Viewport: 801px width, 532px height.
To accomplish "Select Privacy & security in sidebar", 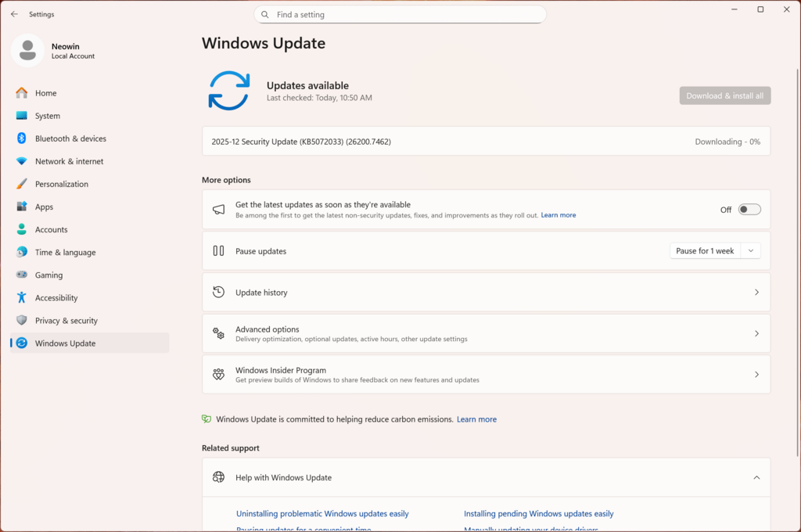I will 90,321.
